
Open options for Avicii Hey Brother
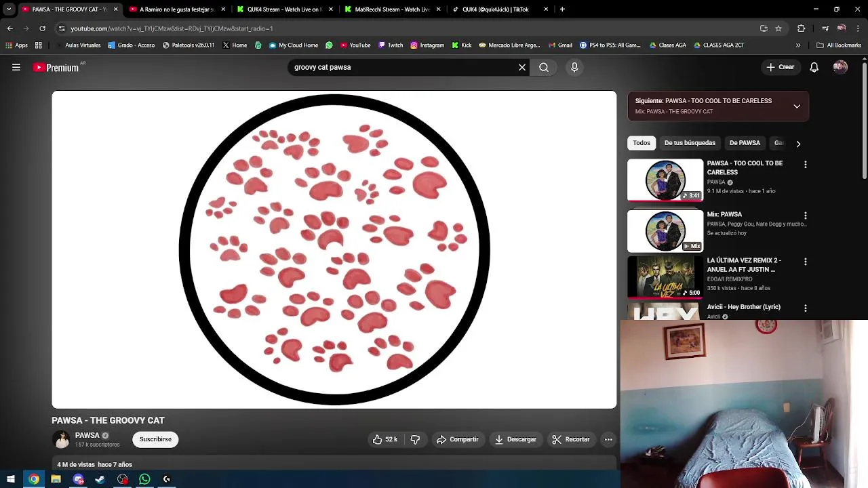(806, 308)
